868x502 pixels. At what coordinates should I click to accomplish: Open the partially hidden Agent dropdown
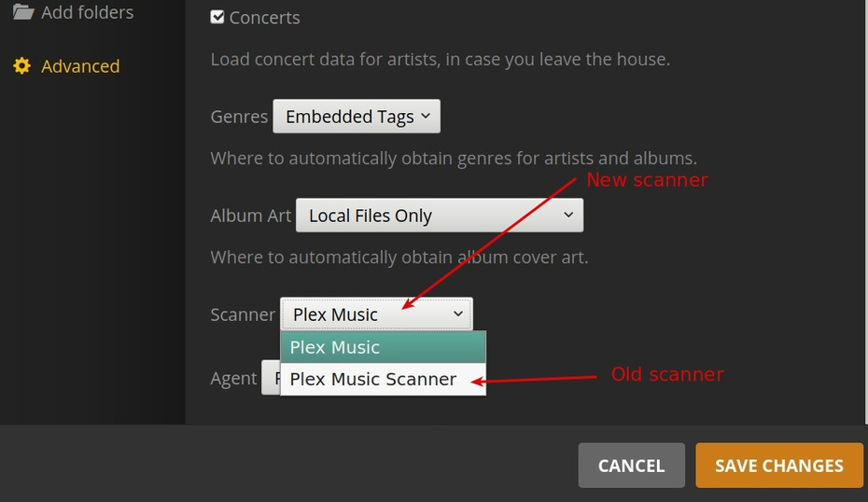[x=271, y=378]
